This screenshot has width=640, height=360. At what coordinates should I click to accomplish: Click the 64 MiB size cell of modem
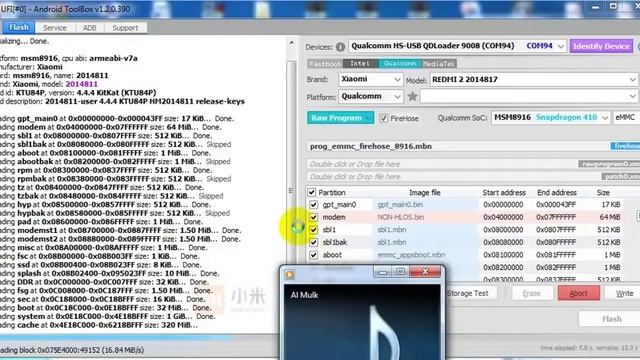(610, 217)
